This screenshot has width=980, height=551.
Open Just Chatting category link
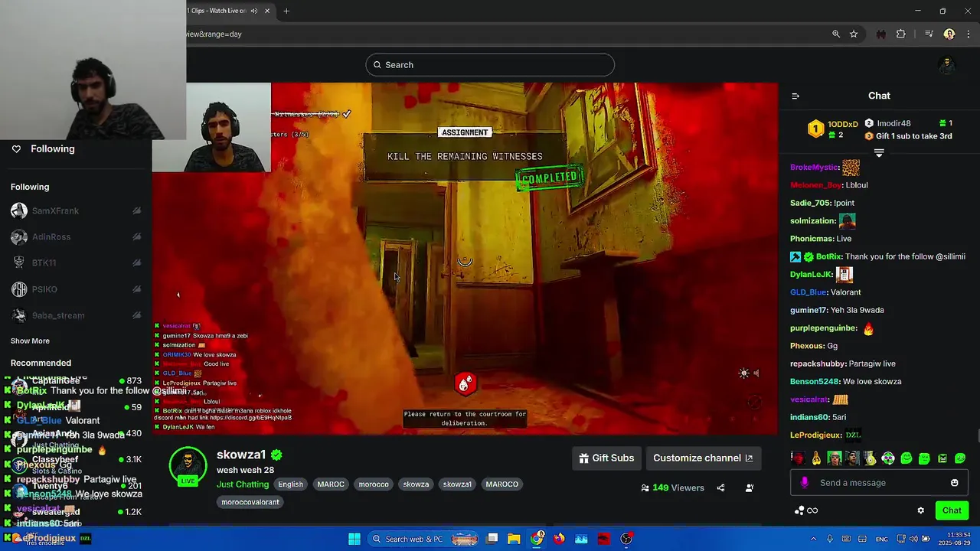(243, 484)
